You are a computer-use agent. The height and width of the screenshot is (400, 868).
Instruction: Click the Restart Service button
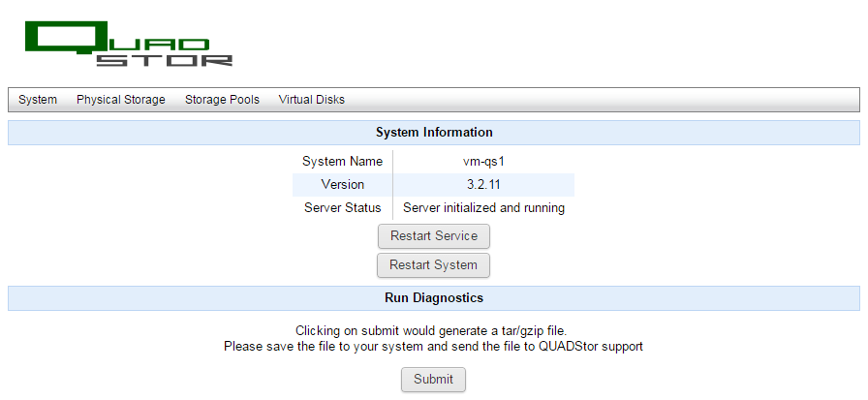click(x=434, y=236)
